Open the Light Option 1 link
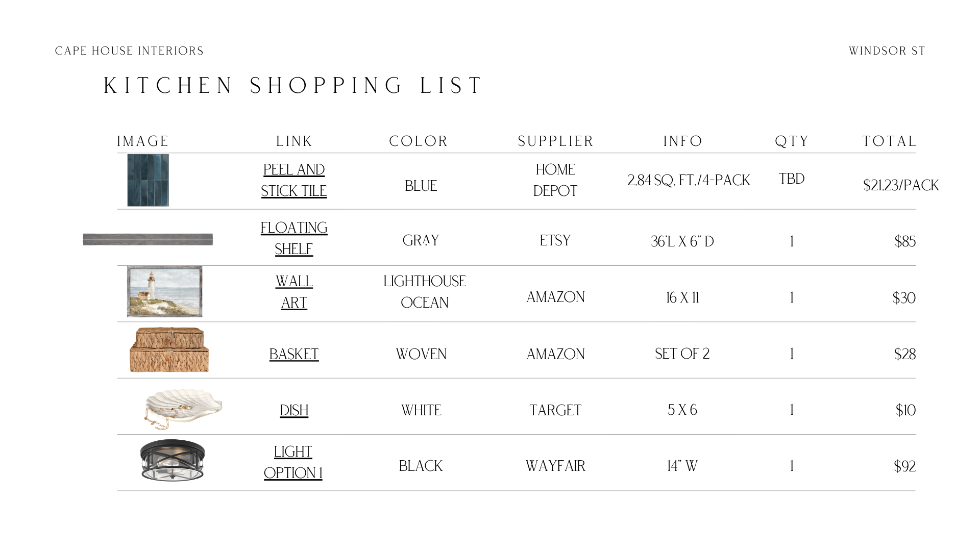 [x=293, y=462]
